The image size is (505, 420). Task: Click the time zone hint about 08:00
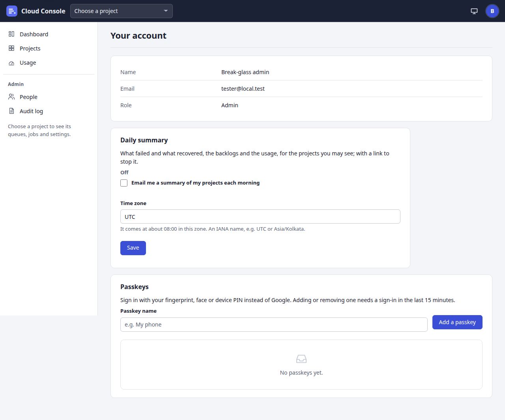213,229
